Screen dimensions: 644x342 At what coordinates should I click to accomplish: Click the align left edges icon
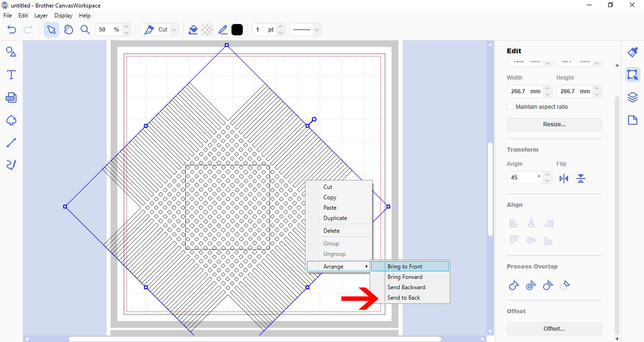(x=514, y=223)
